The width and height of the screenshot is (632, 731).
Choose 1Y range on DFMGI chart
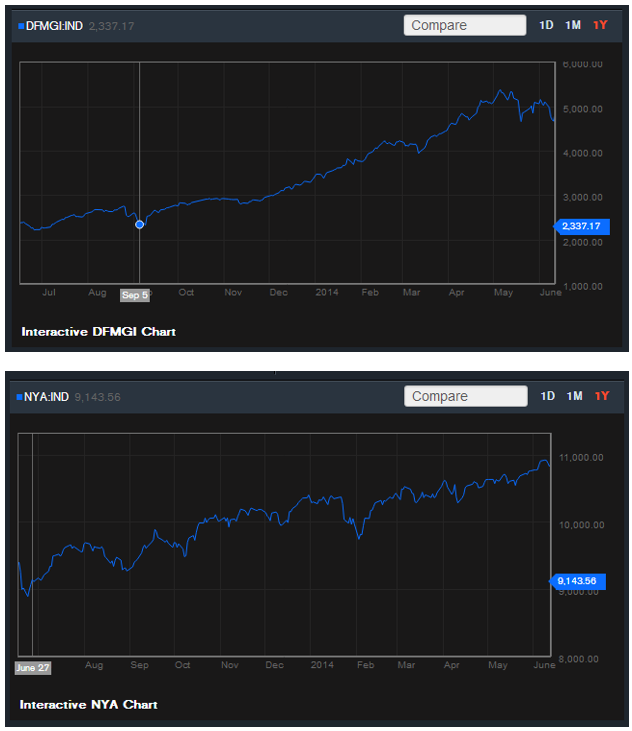(x=600, y=25)
